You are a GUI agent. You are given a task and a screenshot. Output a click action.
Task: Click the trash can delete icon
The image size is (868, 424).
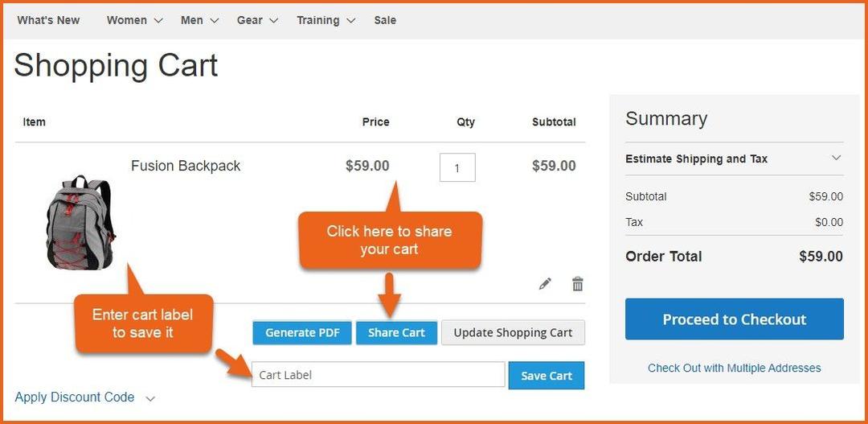click(577, 284)
